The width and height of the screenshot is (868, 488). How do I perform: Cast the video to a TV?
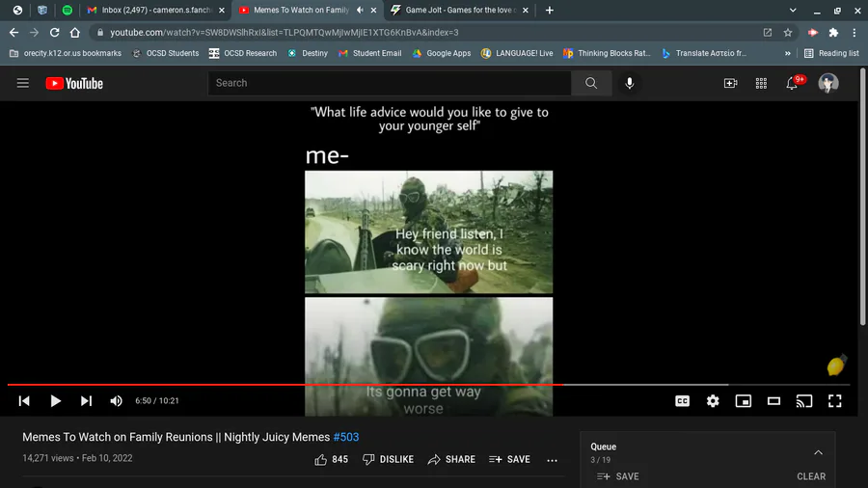pos(804,400)
